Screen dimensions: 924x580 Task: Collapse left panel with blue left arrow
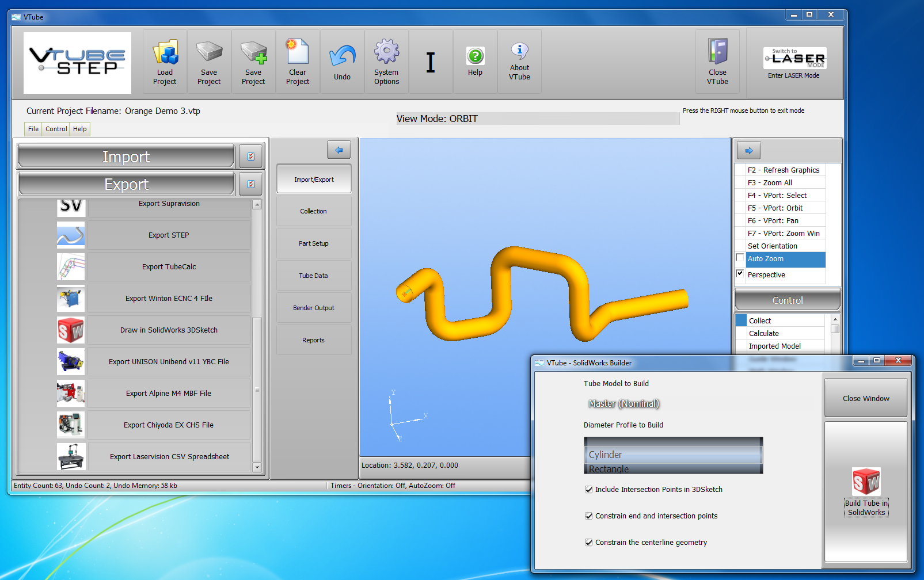pos(339,150)
